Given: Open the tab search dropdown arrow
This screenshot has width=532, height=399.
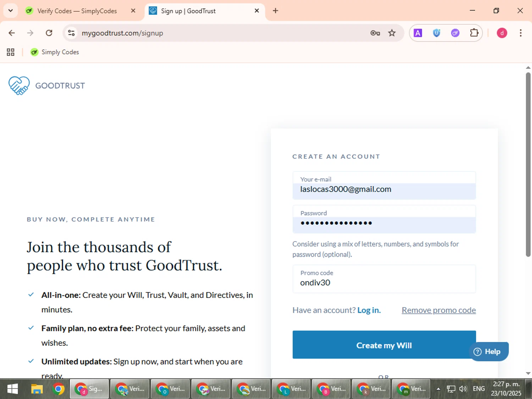Looking at the screenshot, I should coord(11,11).
